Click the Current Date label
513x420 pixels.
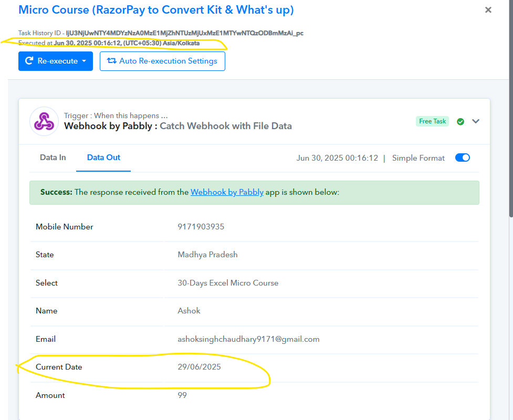pos(59,367)
